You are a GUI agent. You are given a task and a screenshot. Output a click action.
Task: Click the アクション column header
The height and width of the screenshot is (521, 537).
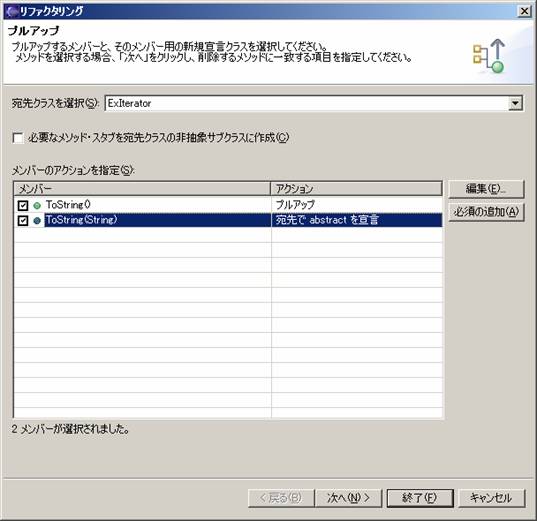pos(356,189)
